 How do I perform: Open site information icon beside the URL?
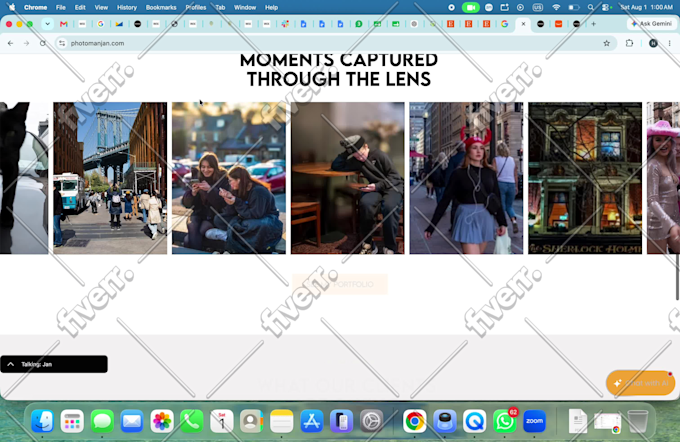(62, 43)
